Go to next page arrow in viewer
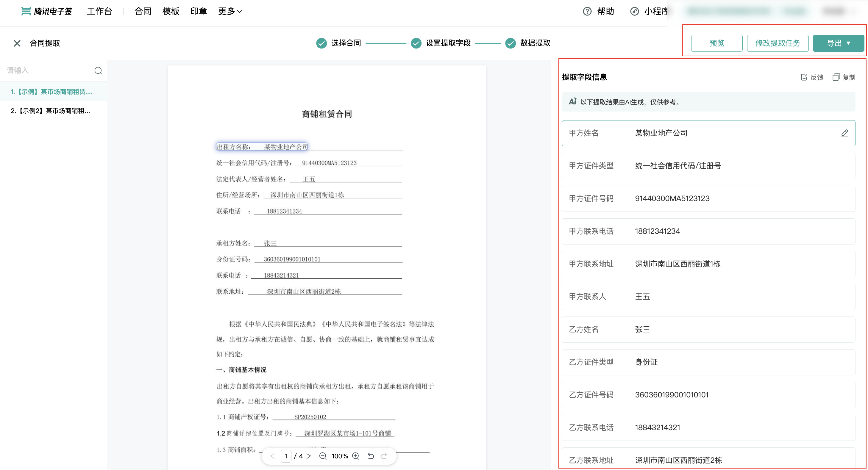The width and height of the screenshot is (868, 470). click(309, 456)
